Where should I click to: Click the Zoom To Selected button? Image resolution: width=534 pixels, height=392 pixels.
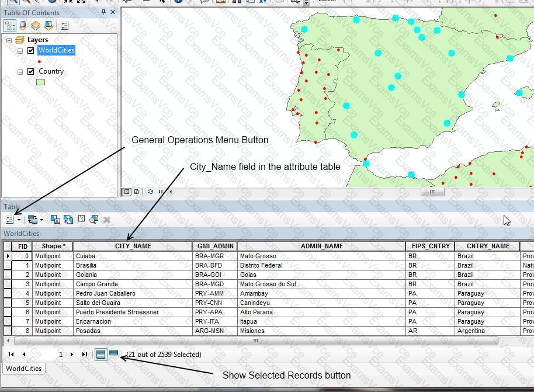click(x=94, y=220)
